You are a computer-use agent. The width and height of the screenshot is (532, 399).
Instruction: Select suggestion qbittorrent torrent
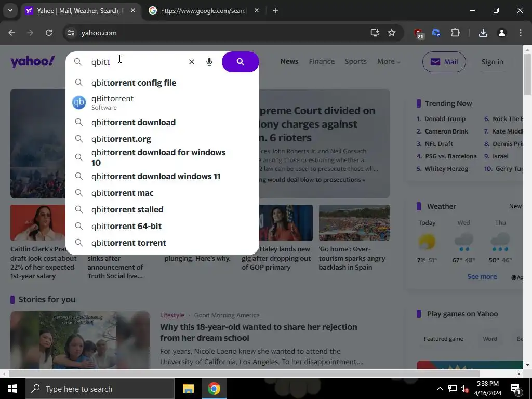click(162, 243)
